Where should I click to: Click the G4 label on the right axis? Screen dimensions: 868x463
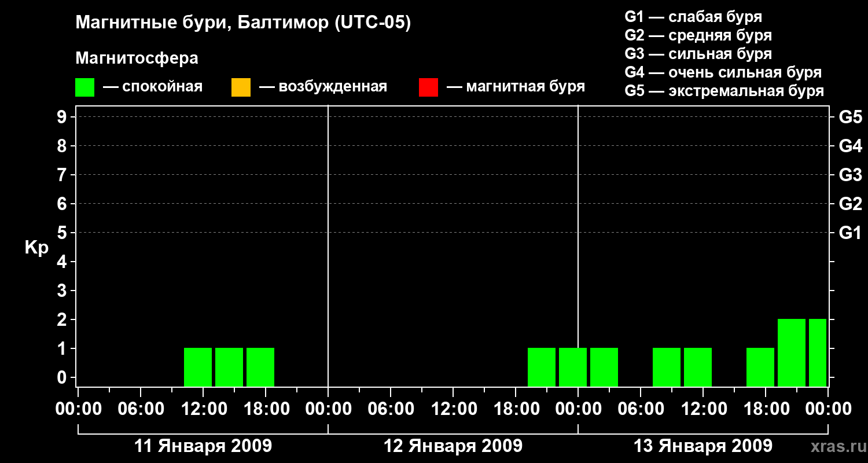click(850, 146)
